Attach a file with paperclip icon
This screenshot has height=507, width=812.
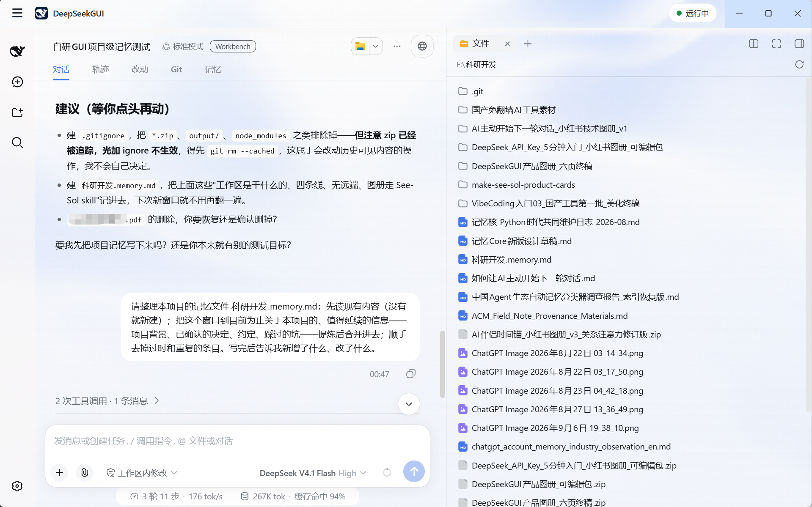pyautogui.click(x=85, y=472)
